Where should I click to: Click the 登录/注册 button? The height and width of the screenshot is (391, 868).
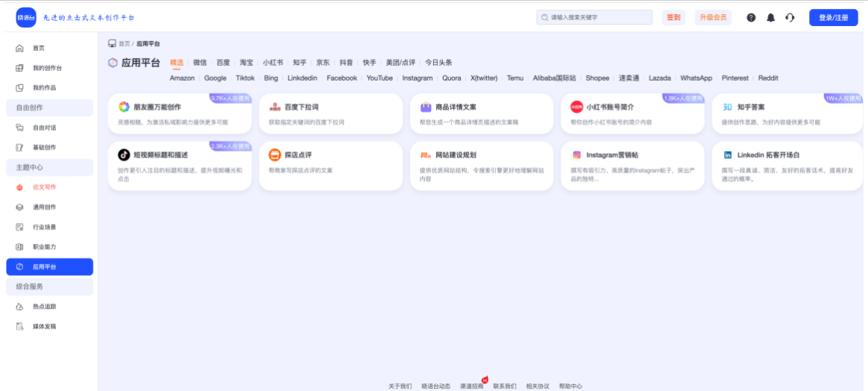click(833, 18)
